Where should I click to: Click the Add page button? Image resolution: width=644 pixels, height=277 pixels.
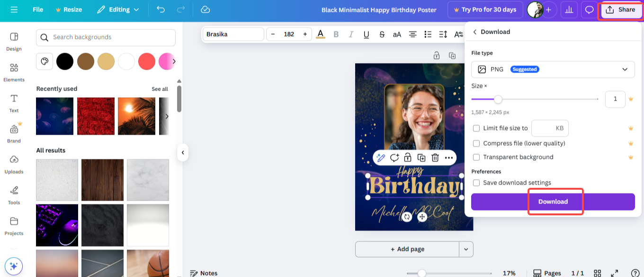(407, 249)
